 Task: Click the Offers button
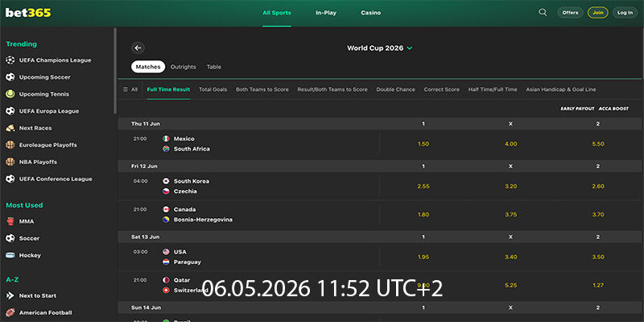click(570, 13)
